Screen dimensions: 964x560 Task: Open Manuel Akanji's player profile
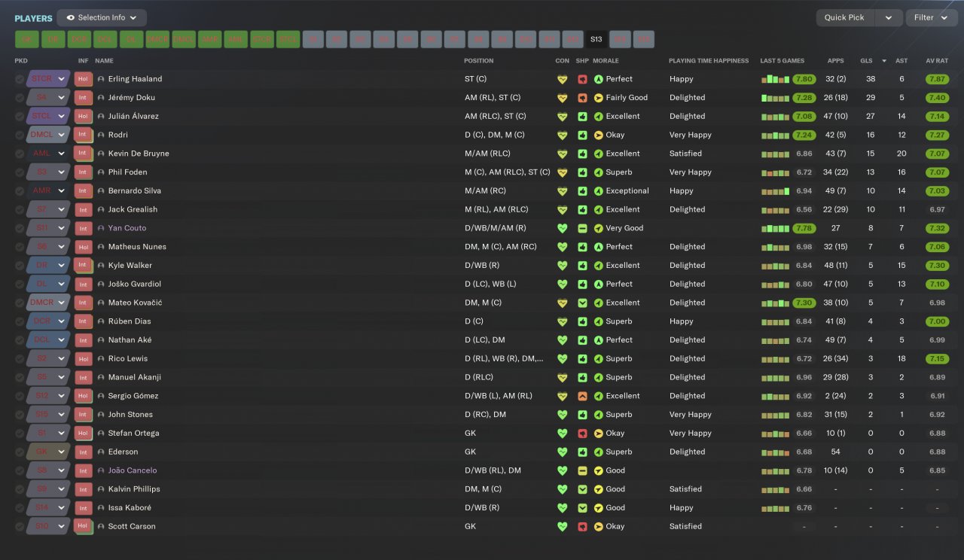[135, 377]
